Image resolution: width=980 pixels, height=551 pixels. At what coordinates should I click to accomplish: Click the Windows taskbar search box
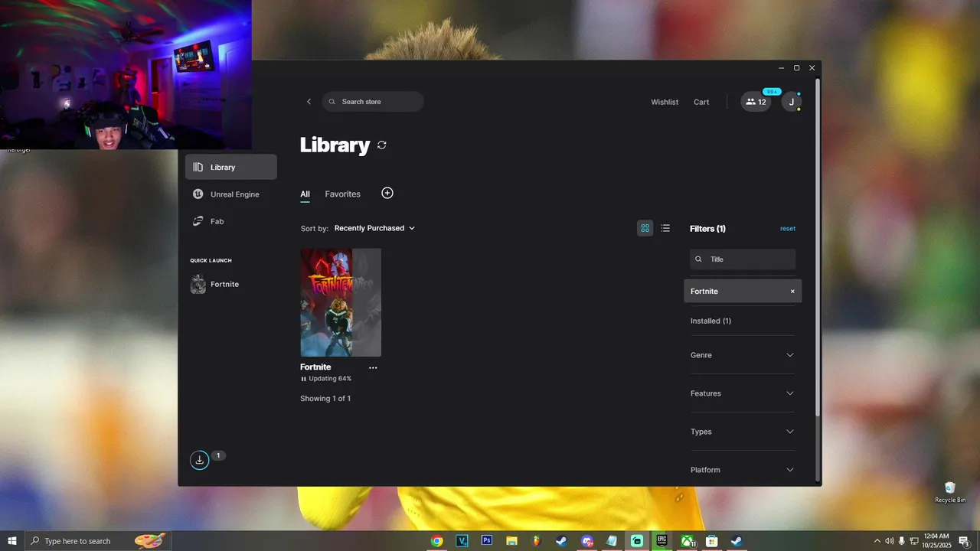click(x=98, y=541)
